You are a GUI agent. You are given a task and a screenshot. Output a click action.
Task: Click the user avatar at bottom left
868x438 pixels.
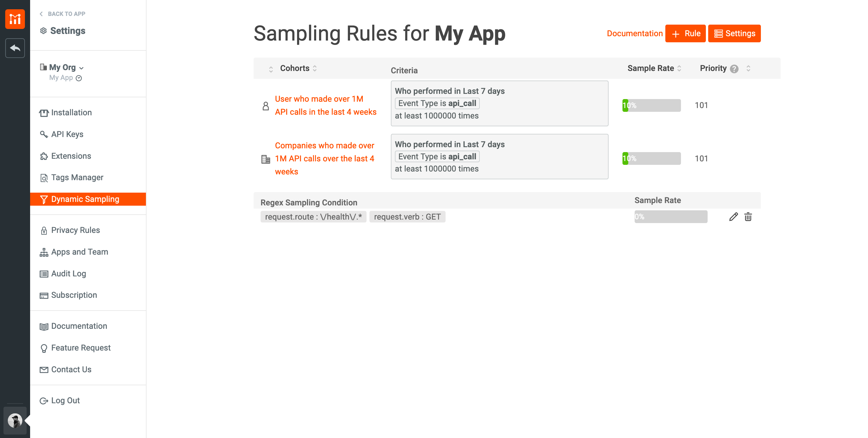(15, 420)
